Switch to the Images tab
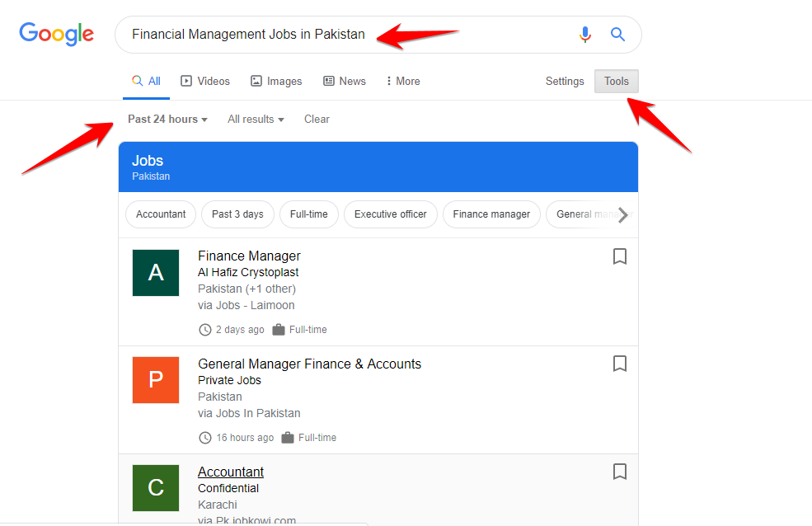The image size is (812, 526). point(276,82)
